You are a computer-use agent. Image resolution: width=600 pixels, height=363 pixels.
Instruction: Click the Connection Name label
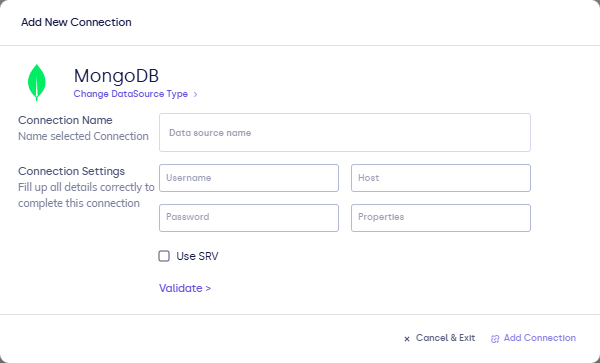(x=65, y=120)
